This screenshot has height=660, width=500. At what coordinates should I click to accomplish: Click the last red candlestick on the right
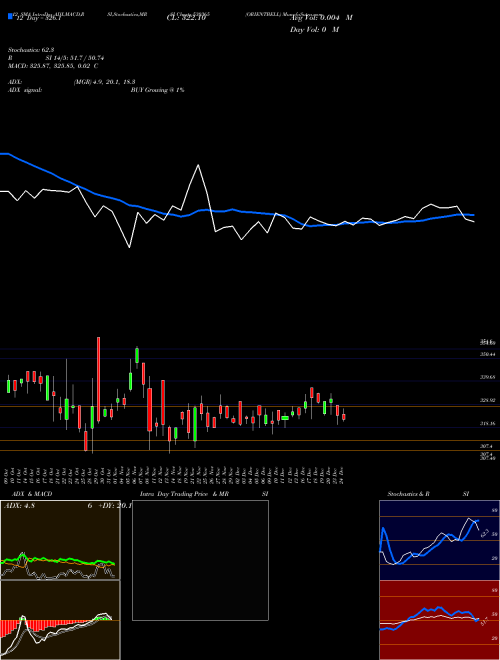(x=344, y=416)
